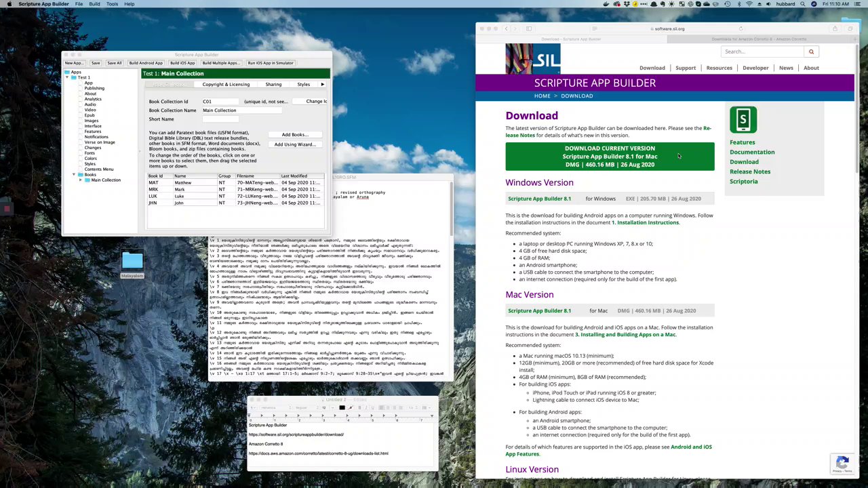868x488 pixels.
Task: Click the Main Collection folder icon in tree
Action: click(x=87, y=180)
